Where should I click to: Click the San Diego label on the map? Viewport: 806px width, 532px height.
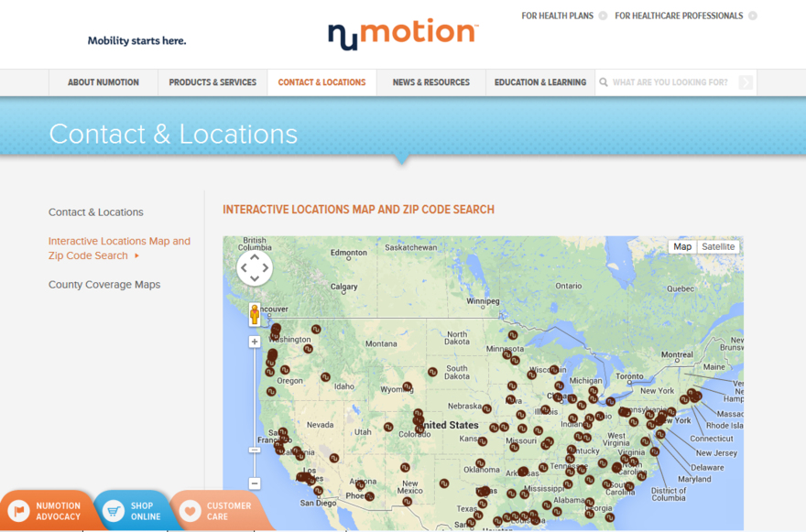[318, 503]
